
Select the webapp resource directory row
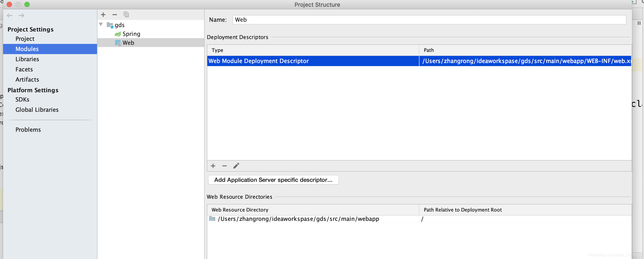pyautogui.click(x=298, y=219)
